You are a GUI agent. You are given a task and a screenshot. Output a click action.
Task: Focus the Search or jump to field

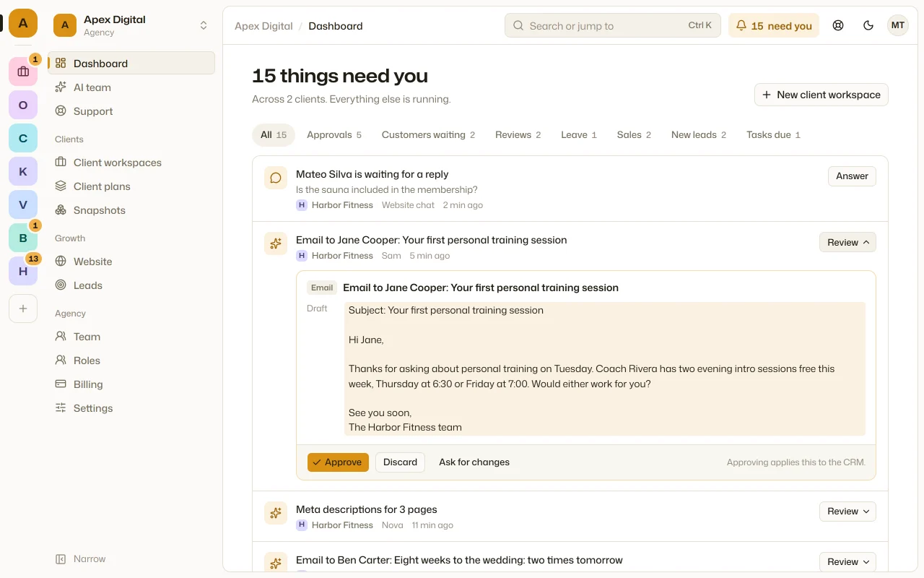pos(613,25)
